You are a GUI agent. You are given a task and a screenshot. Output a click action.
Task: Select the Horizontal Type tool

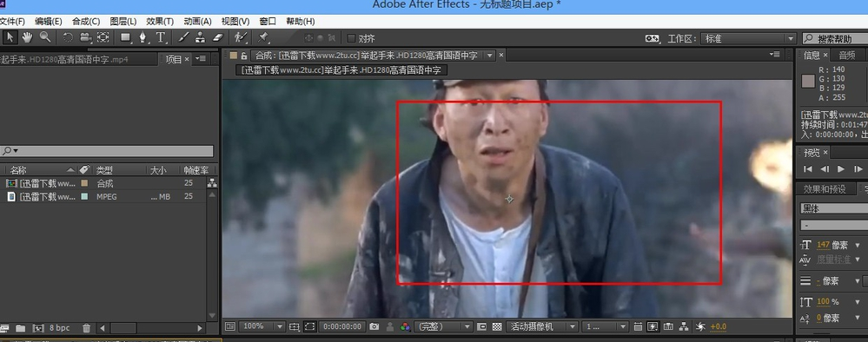[x=161, y=37]
